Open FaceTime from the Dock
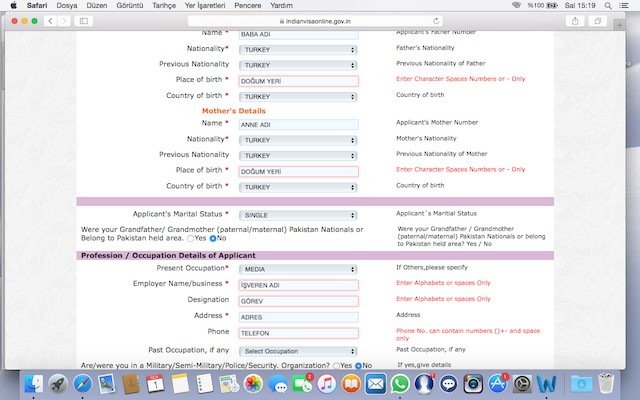This screenshot has height=400, width=640. click(x=302, y=384)
